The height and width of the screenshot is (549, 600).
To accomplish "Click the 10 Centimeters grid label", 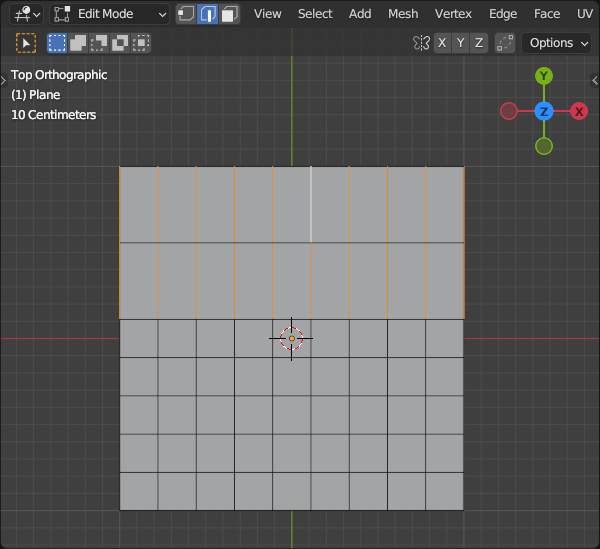I will [x=54, y=115].
